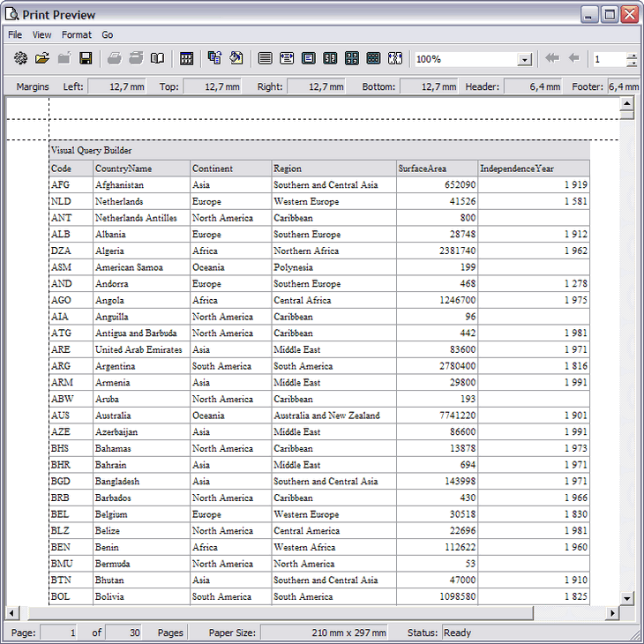Click the open folder icon

pos(41,58)
